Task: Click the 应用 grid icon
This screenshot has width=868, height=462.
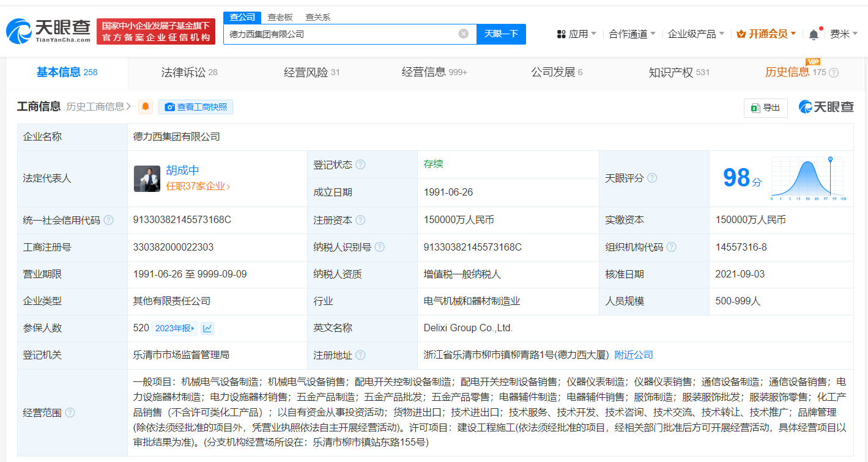Action: point(562,34)
